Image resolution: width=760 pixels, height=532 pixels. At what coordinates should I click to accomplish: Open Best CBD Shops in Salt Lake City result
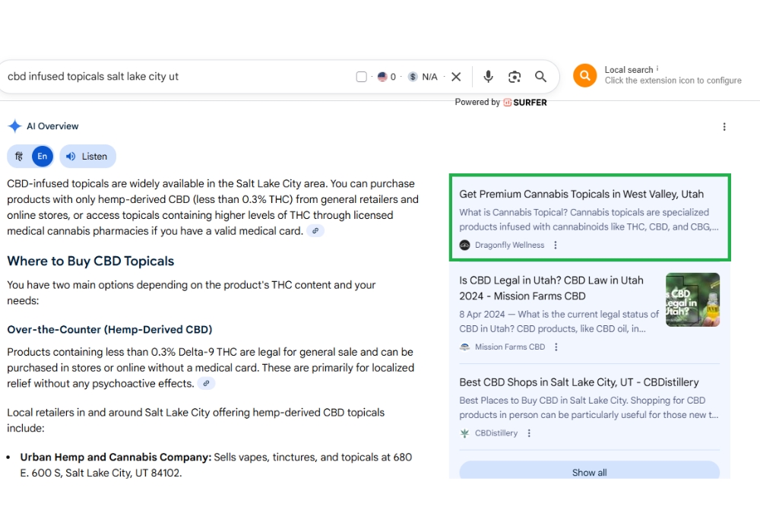pyautogui.click(x=578, y=382)
